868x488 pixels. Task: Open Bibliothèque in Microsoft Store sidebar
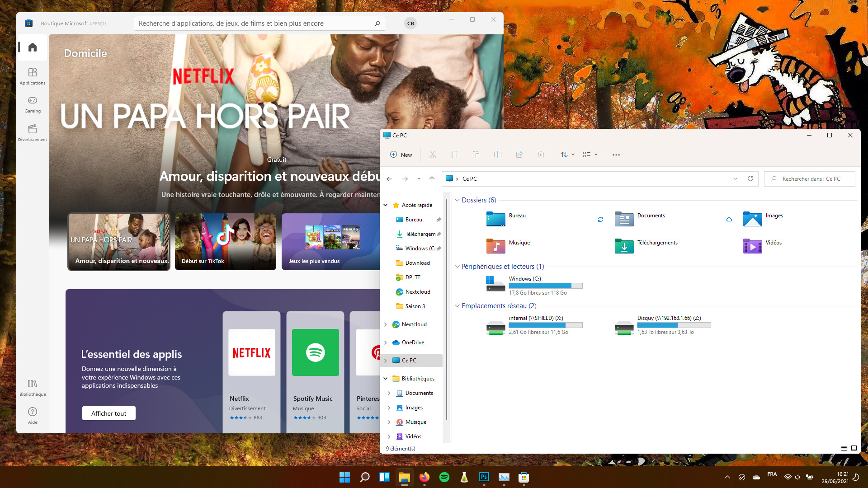(33, 388)
